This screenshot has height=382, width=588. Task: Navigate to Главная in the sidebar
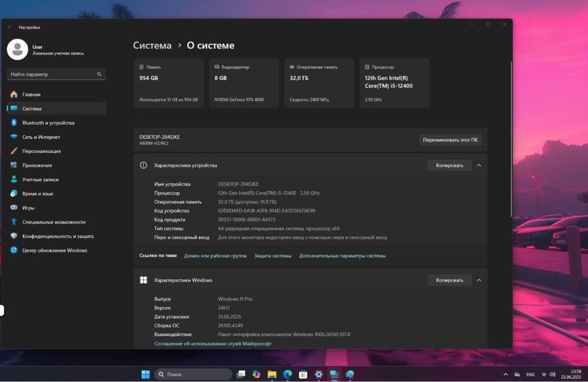[31, 94]
